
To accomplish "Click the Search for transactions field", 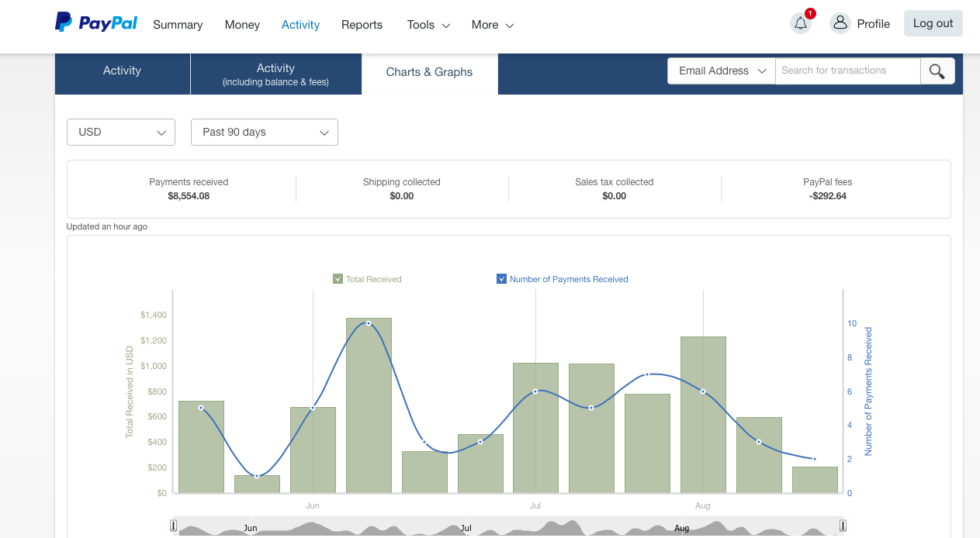I will 847,71.
